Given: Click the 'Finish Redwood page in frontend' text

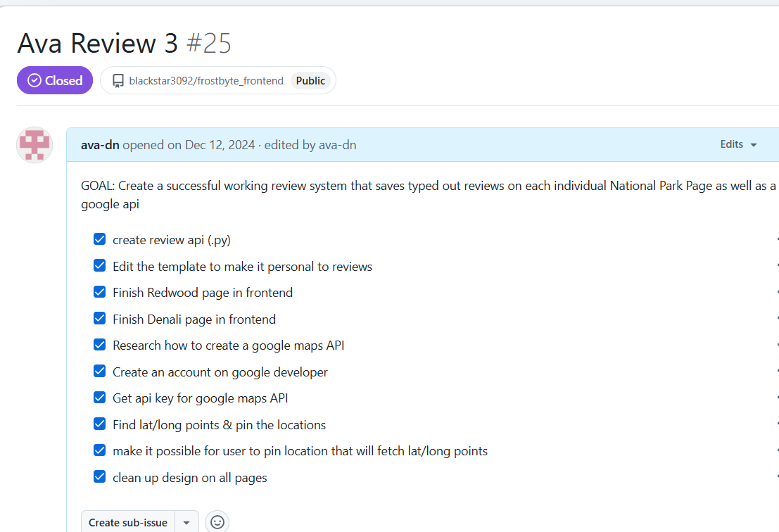Looking at the screenshot, I should coord(203,293).
